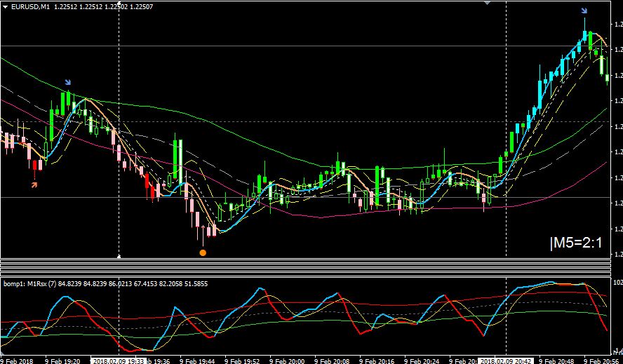623x364 pixels.
Task: Select the orange dot signal below the 19:44 low
Action: click(x=203, y=252)
